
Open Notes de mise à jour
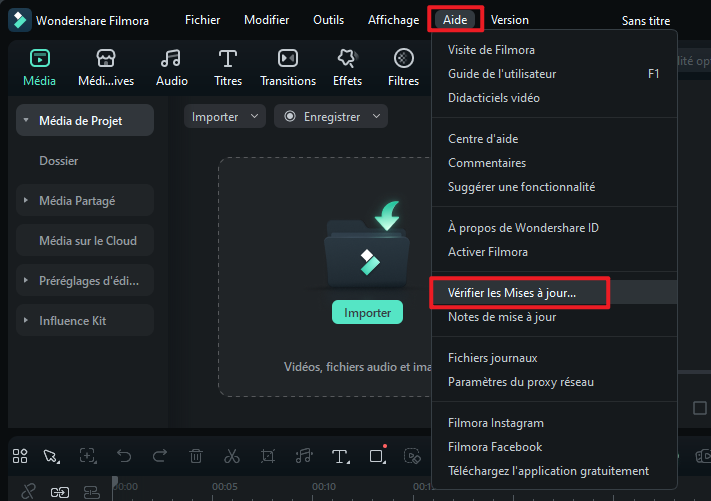click(x=554, y=317)
